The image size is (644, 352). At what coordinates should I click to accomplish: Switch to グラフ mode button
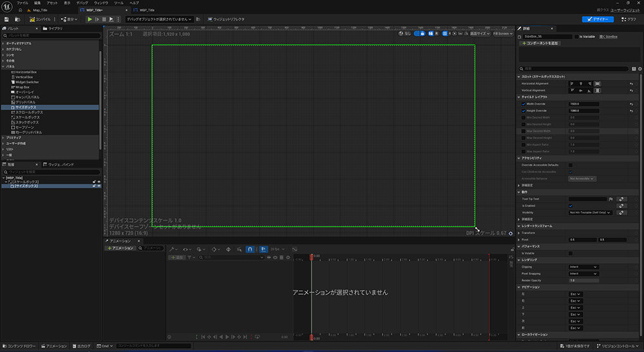coord(628,19)
